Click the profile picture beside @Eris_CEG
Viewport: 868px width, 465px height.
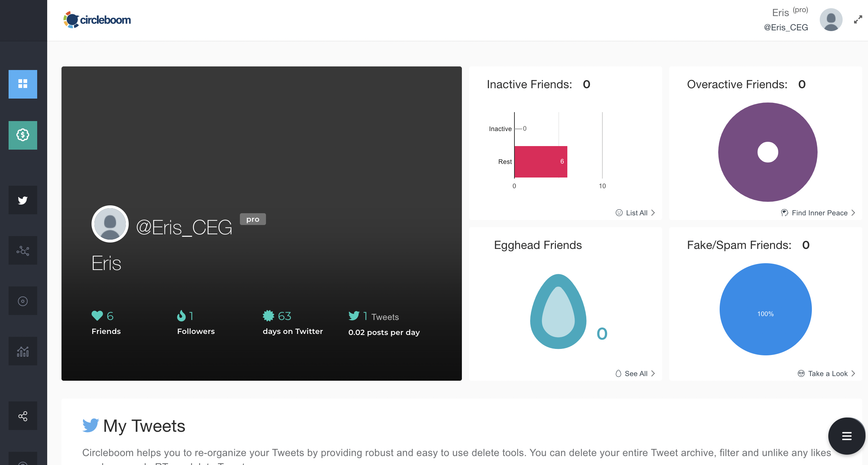click(x=110, y=224)
